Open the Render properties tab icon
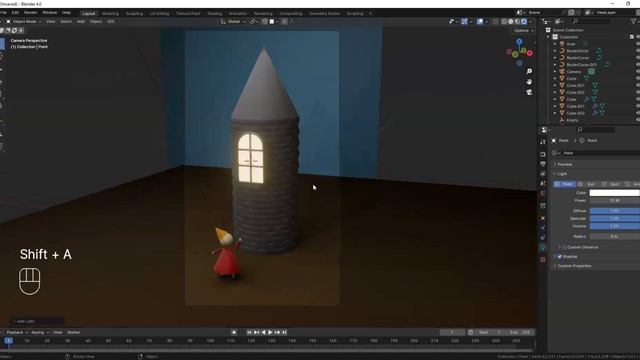The image size is (640, 360). click(543, 155)
